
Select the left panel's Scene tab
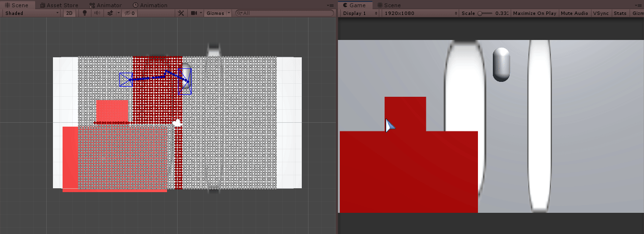click(x=18, y=5)
